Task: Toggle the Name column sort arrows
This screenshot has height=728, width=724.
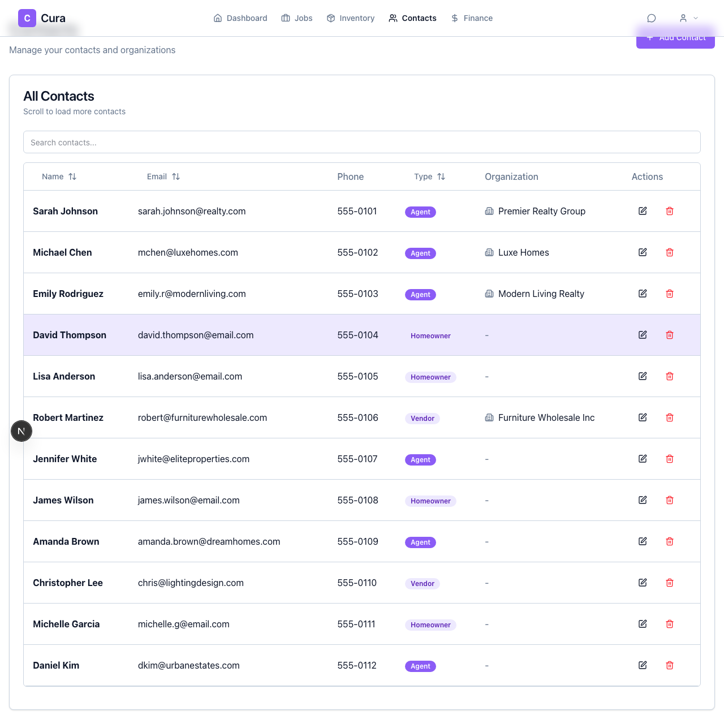Action: point(73,176)
